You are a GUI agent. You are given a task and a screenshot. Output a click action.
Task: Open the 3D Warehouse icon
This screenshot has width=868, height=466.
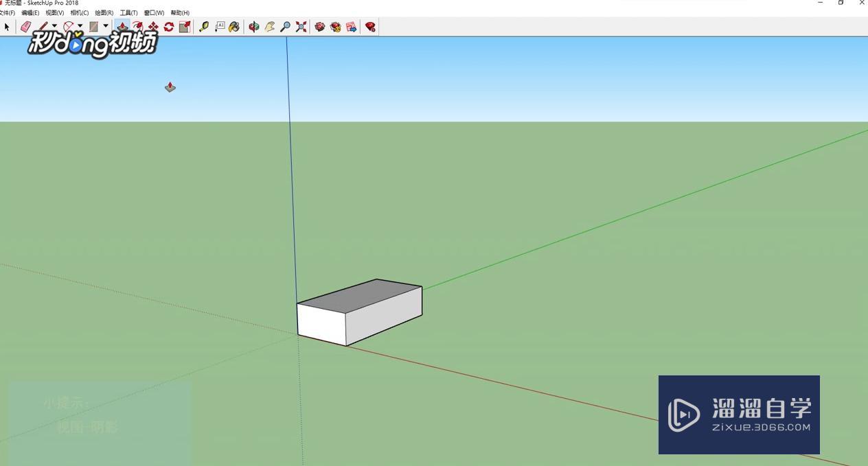319,27
